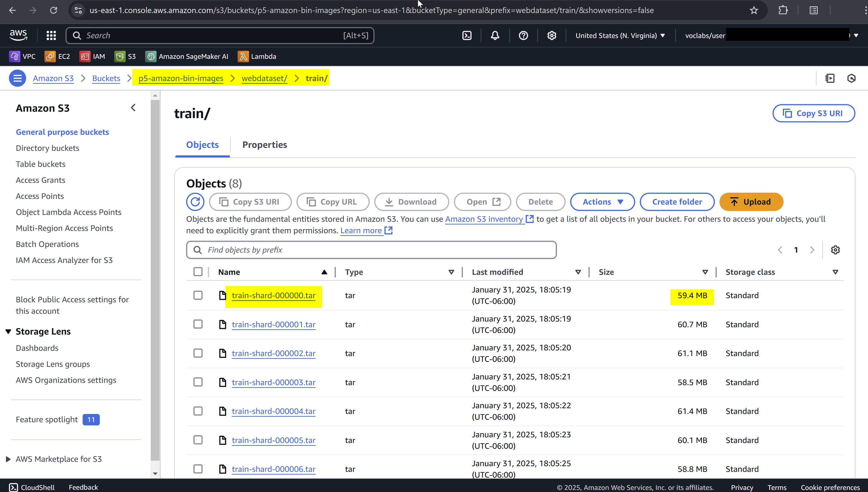Click the Lambda shortcut icon in favorites bar
Screen dimensions: 868x492
coord(243,57)
